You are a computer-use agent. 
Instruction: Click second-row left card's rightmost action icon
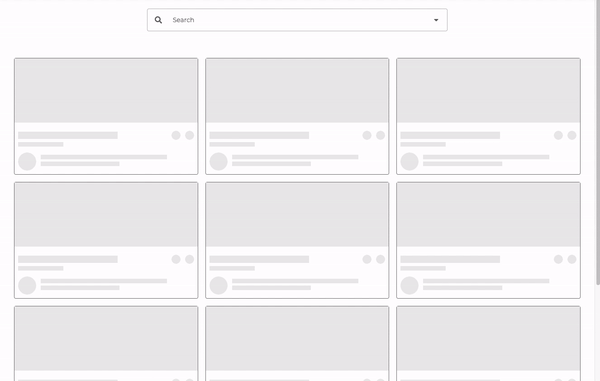pyautogui.click(x=189, y=259)
